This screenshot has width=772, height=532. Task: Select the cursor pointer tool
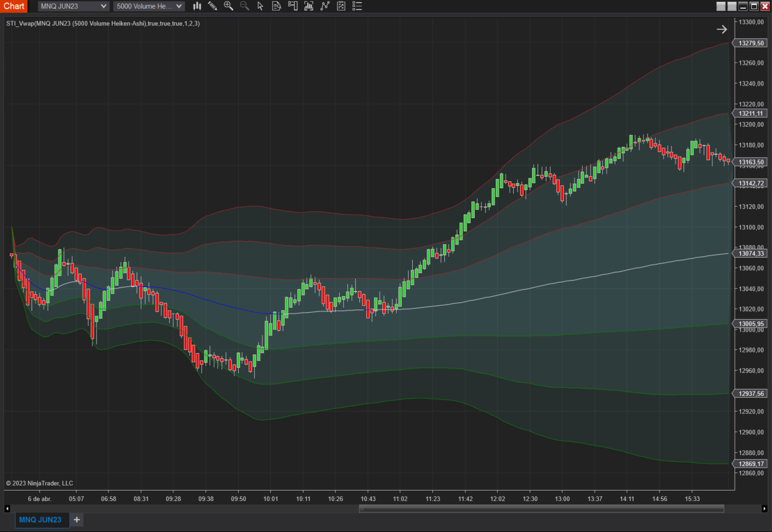tap(260, 6)
